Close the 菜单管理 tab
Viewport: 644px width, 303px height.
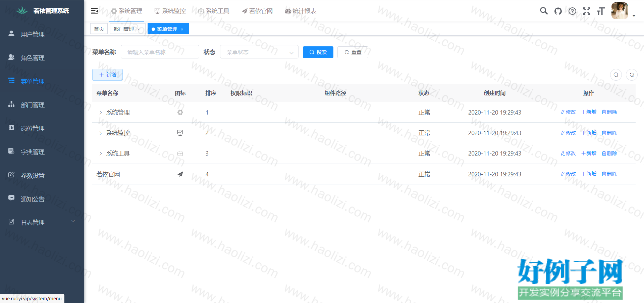pos(182,30)
